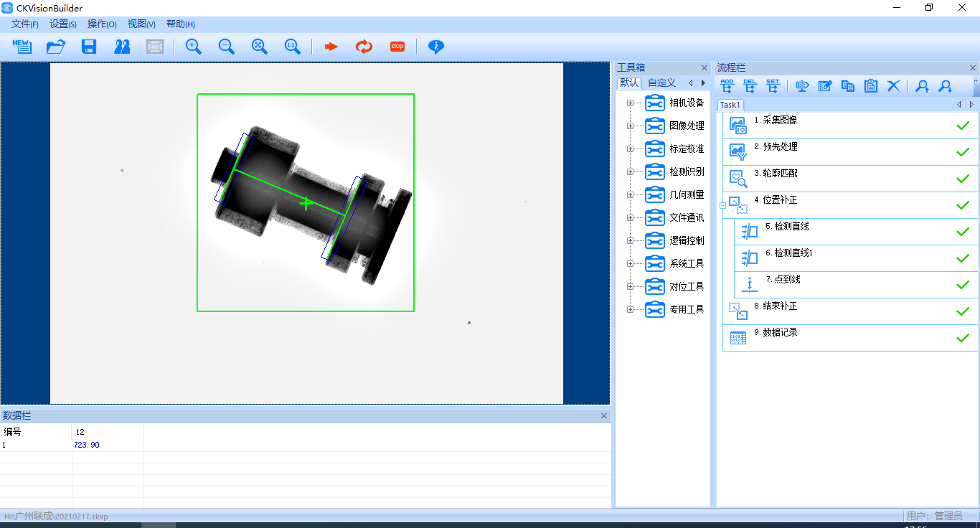Expand the 相机设备 tree node
This screenshot has width=980, height=528.
[630, 103]
